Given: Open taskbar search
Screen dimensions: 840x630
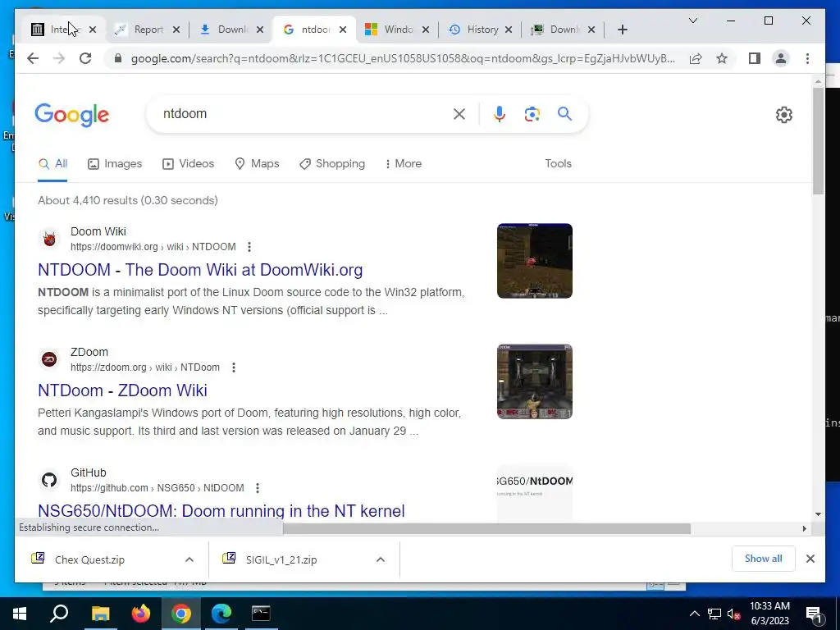Looking at the screenshot, I should click(59, 614).
